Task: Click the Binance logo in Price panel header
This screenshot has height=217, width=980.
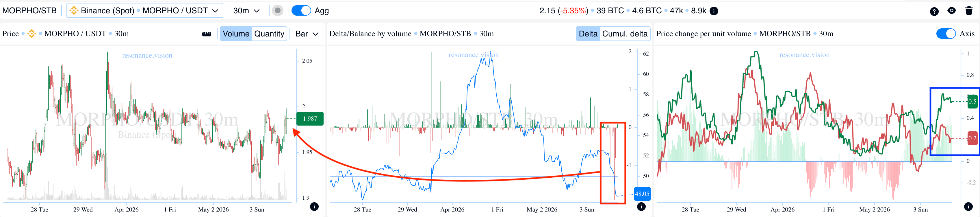Action: 32,34
